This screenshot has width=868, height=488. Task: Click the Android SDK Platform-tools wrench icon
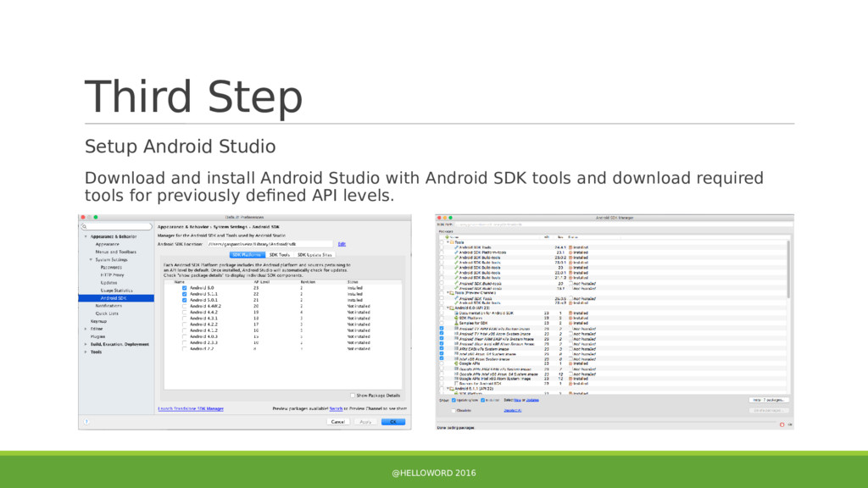pyautogui.click(x=457, y=252)
